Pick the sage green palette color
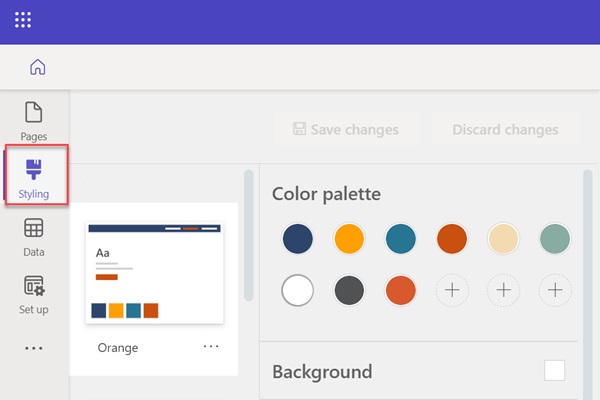The width and height of the screenshot is (600, 400). [555, 239]
